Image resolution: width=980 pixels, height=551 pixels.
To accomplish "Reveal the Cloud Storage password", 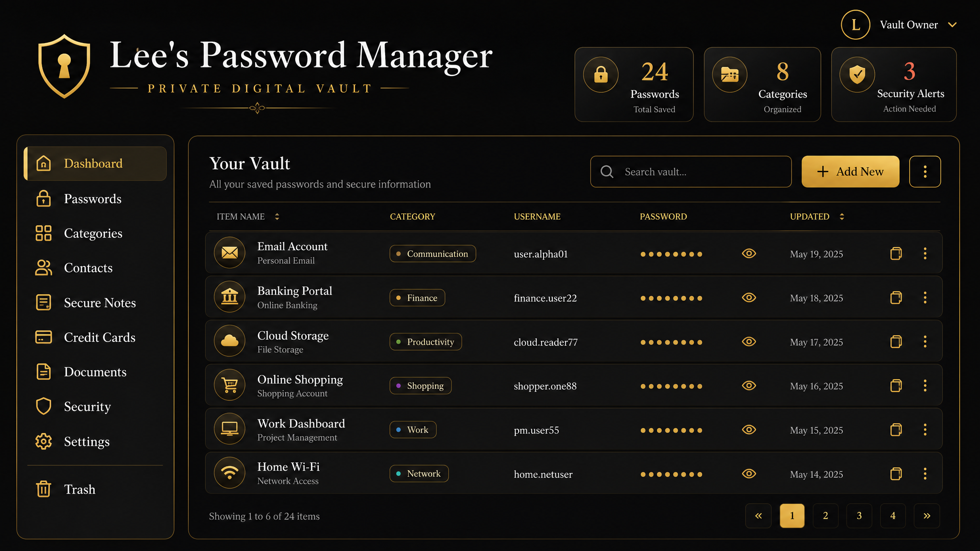I will click(749, 342).
